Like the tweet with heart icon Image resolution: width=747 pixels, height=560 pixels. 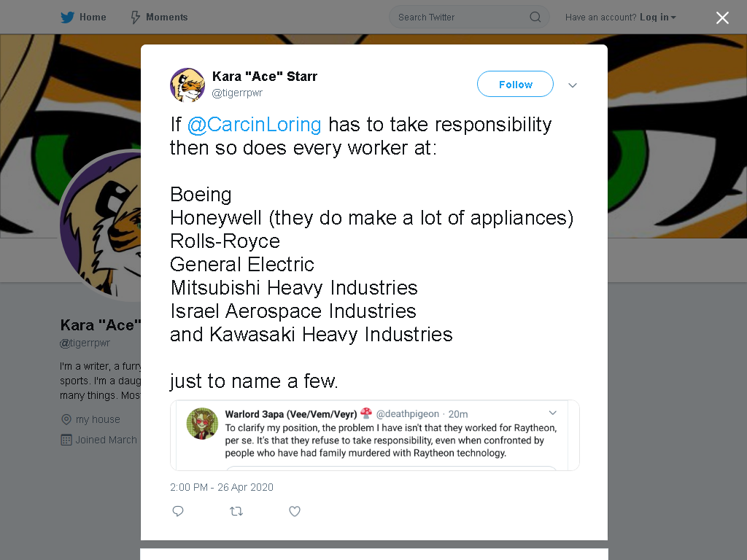coord(295,511)
